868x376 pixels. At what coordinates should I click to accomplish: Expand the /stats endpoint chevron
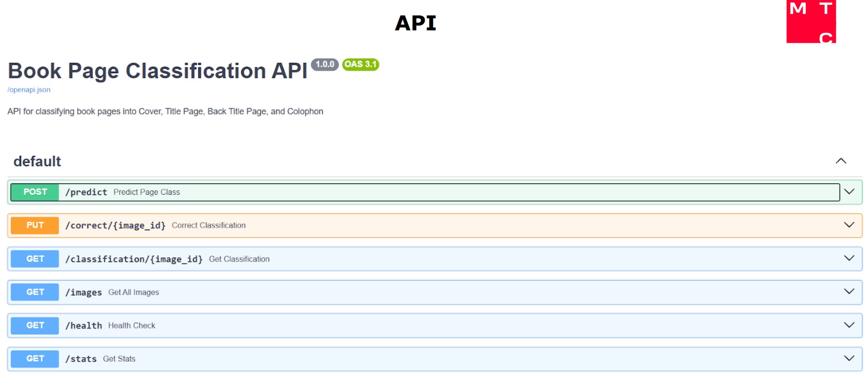(849, 359)
